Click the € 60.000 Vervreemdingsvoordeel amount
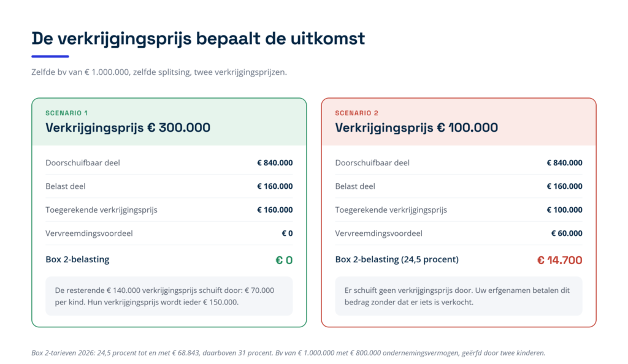Viewport: 628px width, 364px height. (567, 233)
